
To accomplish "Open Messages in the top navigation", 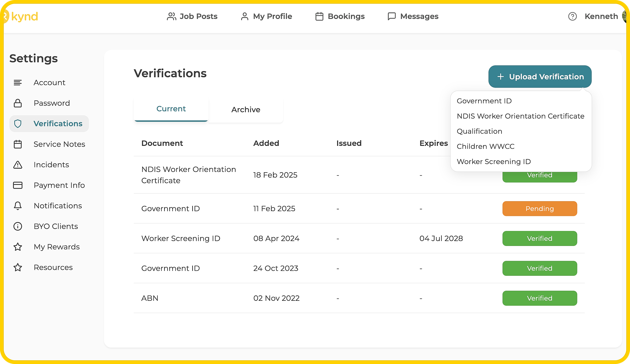I will click(x=413, y=16).
